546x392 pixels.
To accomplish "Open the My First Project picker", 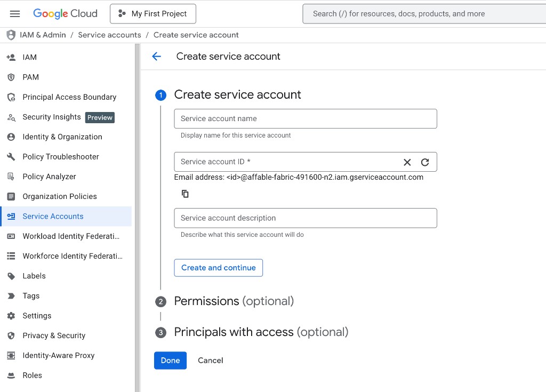I will tap(152, 13).
